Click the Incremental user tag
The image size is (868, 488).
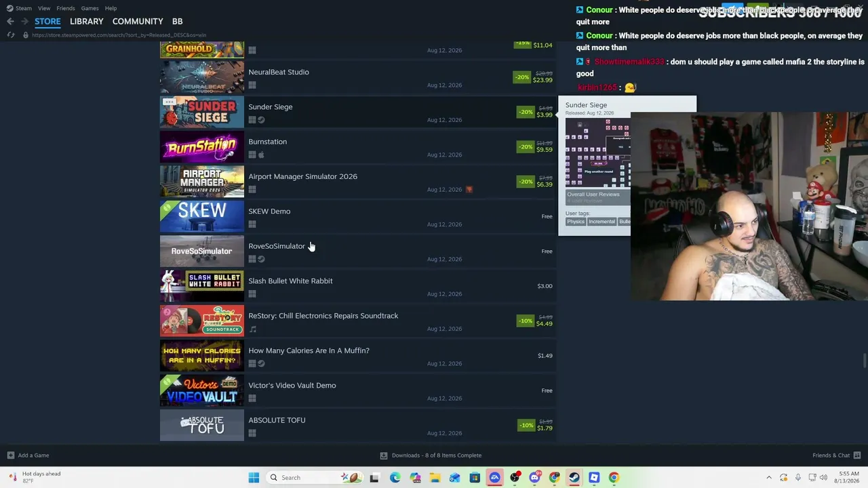(601, 222)
